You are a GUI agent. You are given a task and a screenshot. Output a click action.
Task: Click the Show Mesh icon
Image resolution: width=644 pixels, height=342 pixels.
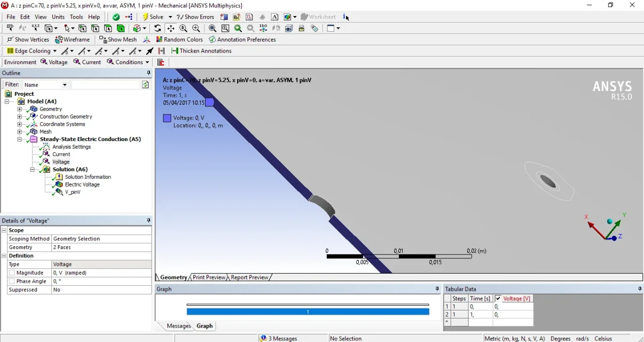[x=118, y=40]
